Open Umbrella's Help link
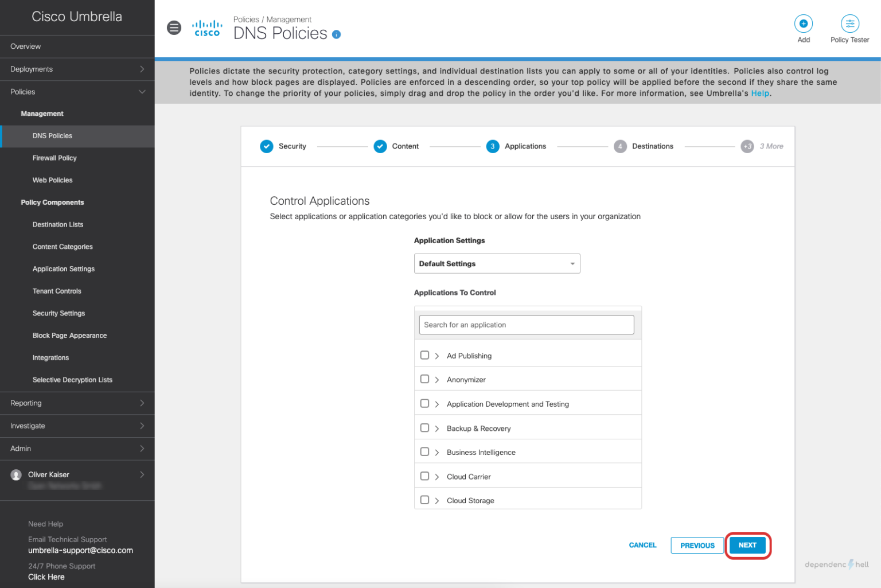Screen dimensions: 881x588 pyautogui.click(x=759, y=93)
